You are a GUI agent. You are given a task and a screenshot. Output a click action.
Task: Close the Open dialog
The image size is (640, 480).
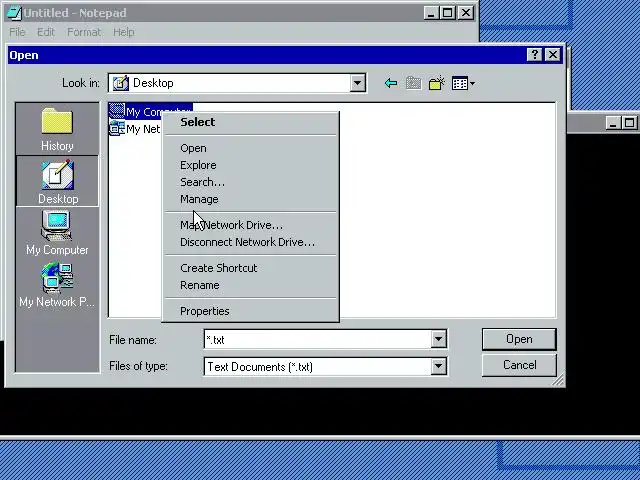(x=553, y=55)
